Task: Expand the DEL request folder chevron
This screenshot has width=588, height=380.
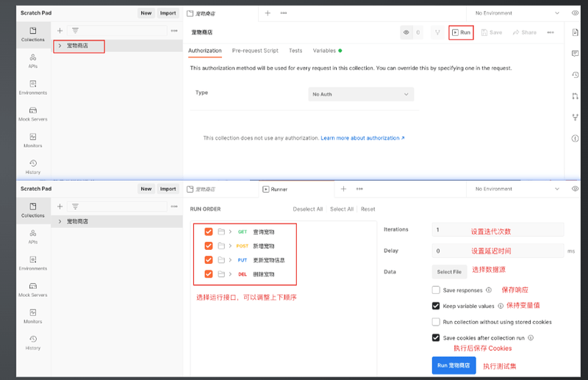Action: pyautogui.click(x=230, y=274)
